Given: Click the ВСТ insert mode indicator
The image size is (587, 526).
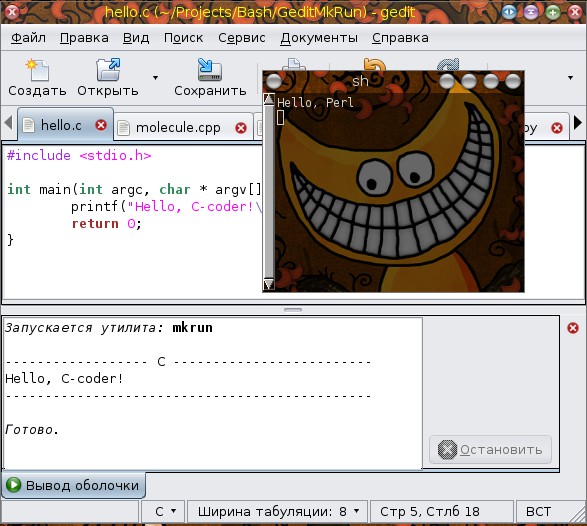Looking at the screenshot, I should 538,511.
